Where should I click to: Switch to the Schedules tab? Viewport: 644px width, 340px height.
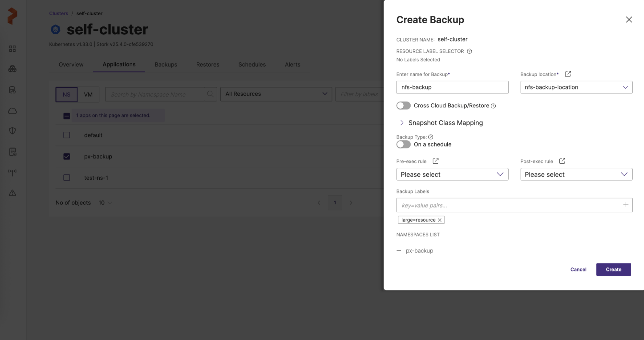252,65
